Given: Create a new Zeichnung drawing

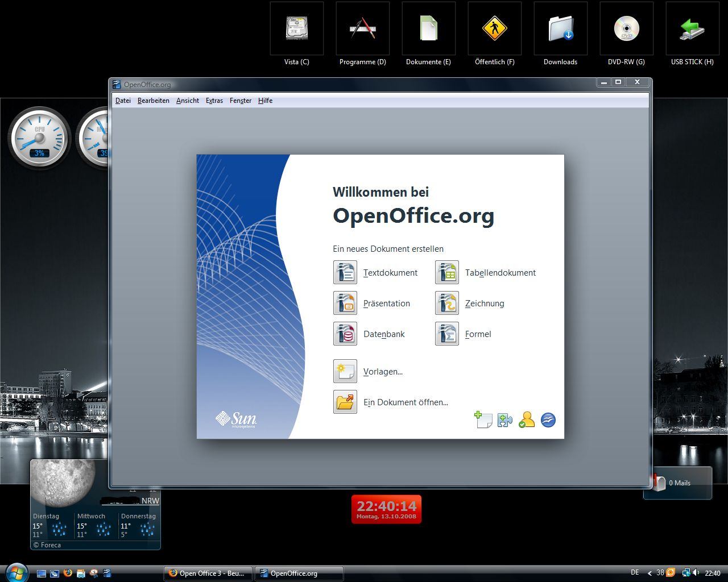Looking at the screenshot, I should click(x=447, y=303).
